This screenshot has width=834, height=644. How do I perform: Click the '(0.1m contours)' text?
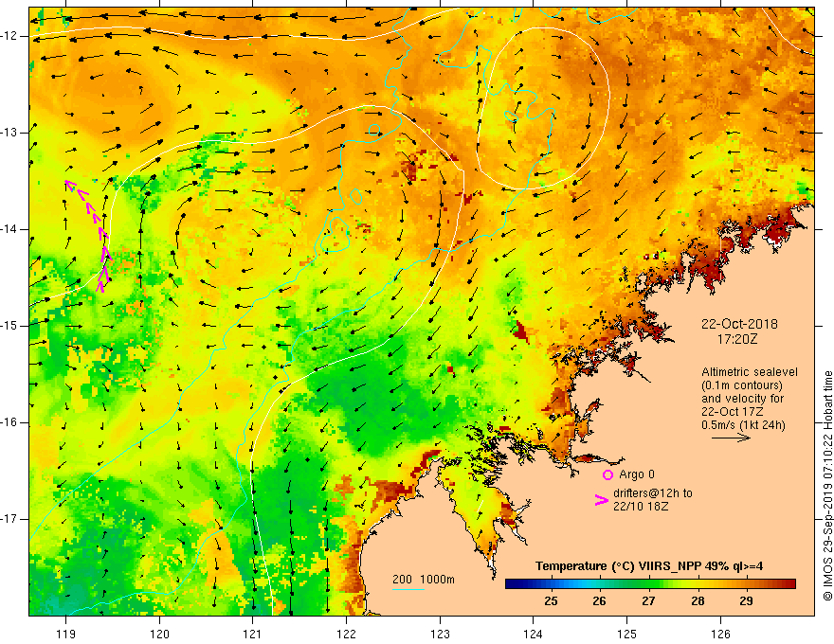click(742, 385)
